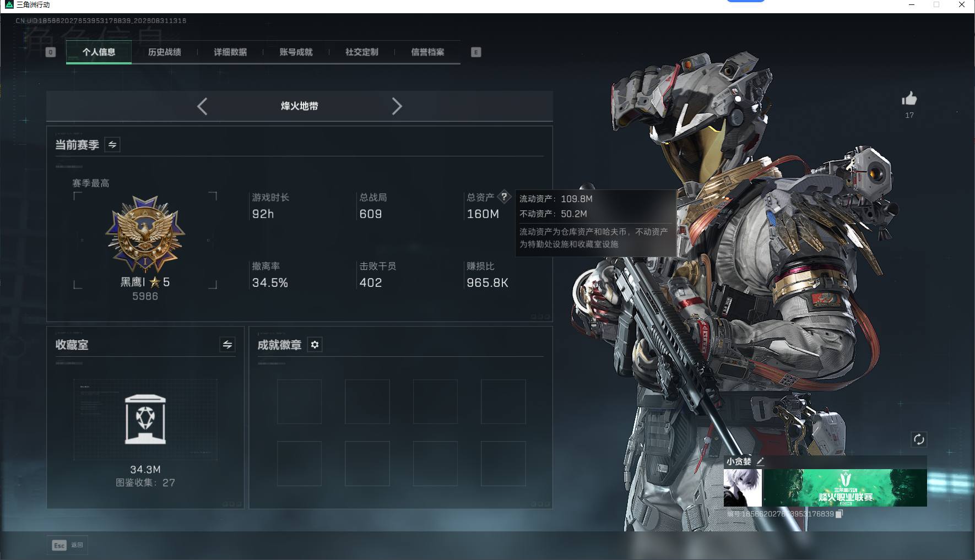Toggle the 收藏室 switch icon
This screenshot has height=560, width=975.
click(227, 345)
